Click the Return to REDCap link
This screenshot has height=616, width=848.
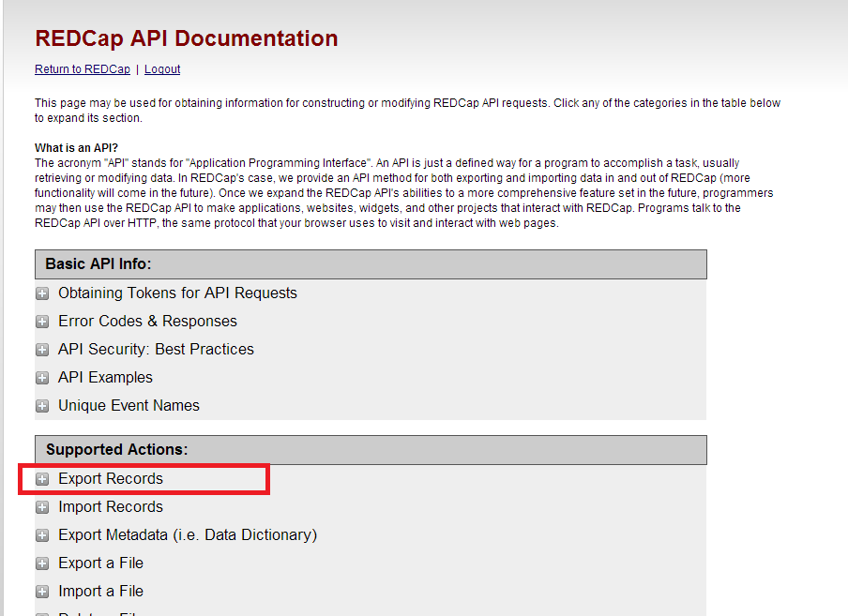[x=83, y=69]
